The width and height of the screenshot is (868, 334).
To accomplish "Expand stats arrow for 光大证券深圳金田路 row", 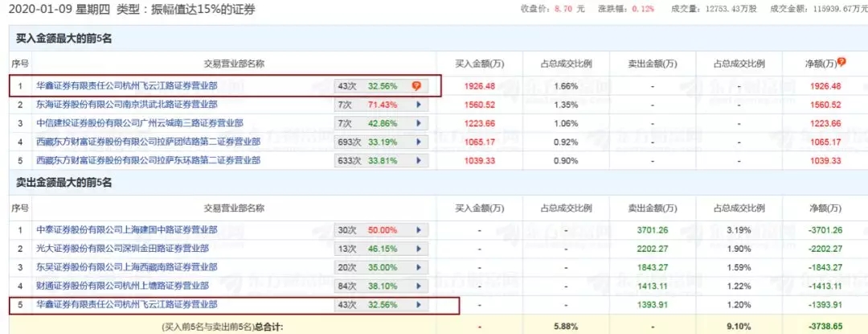I will click(419, 249).
